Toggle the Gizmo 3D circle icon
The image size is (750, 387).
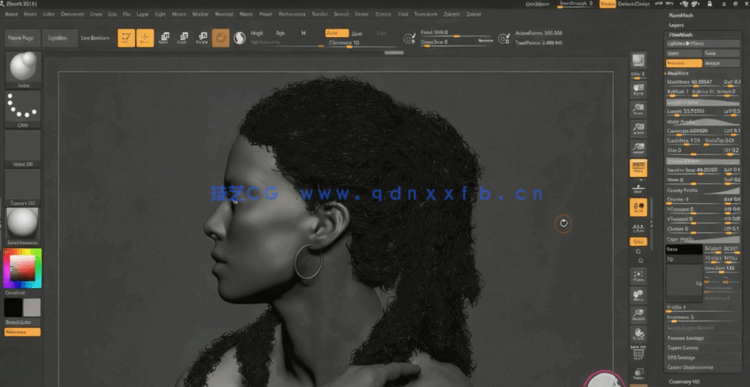click(221, 38)
